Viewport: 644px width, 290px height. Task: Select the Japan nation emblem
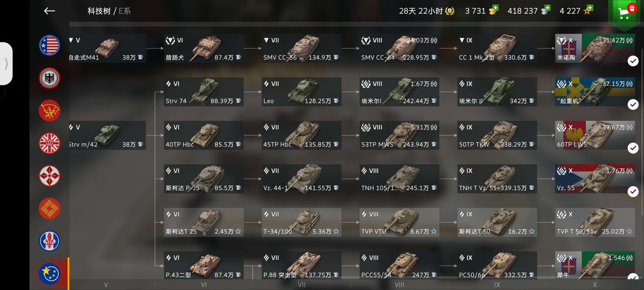tap(50, 176)
